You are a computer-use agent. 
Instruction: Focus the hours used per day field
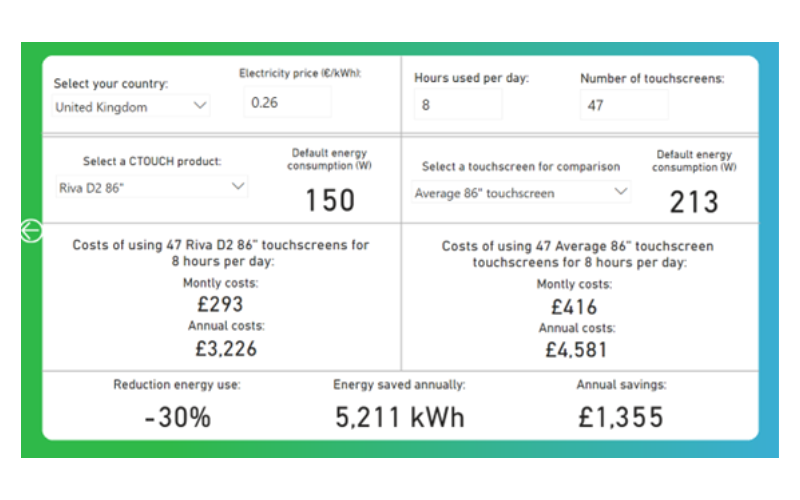(x=458, y=105)
